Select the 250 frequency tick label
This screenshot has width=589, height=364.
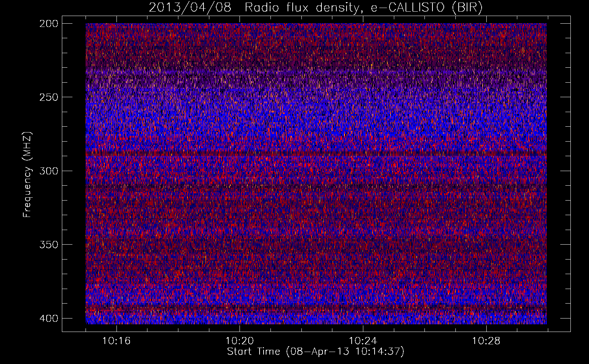(x=48, y=97)
